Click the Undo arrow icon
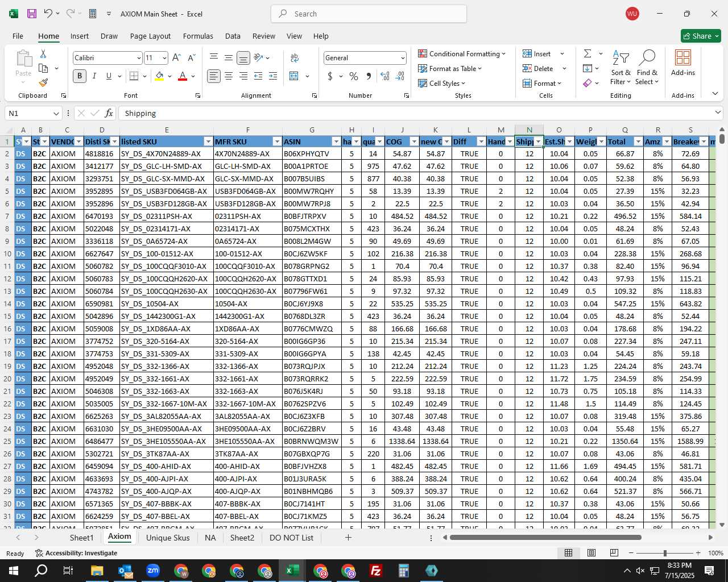Image resolution: width=728 pixels, height=582 pixels. [48, 14]
